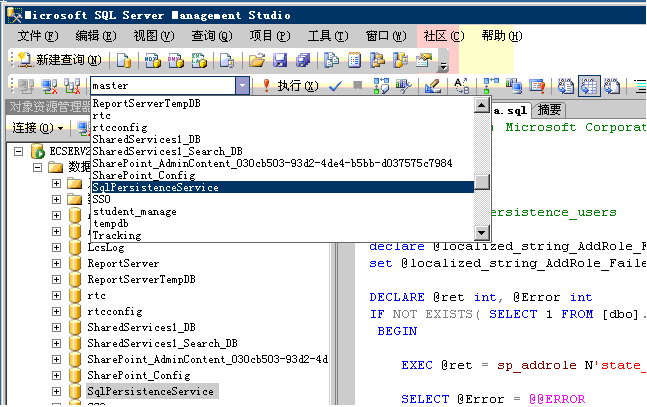Viewport: 647px width, 407px height.
Task: Open a new Analysis Services XMLA query
Action: (x=198, y=61)
